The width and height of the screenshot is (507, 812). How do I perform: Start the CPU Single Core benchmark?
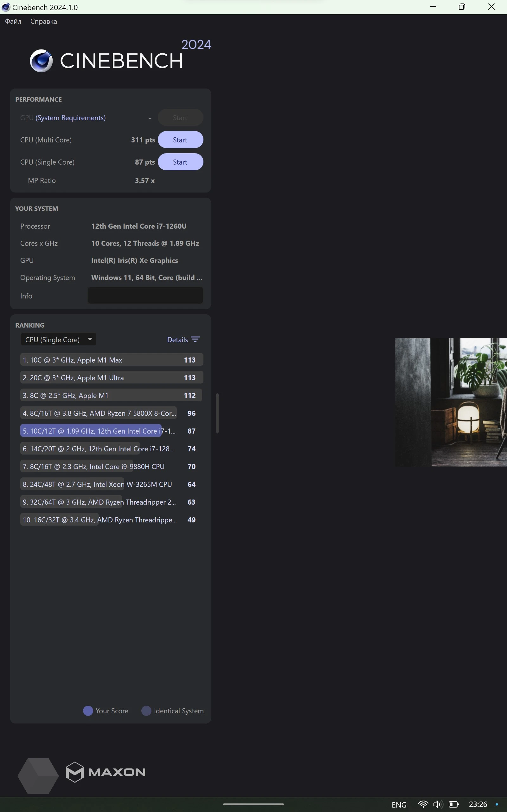[x=180, y=162]
